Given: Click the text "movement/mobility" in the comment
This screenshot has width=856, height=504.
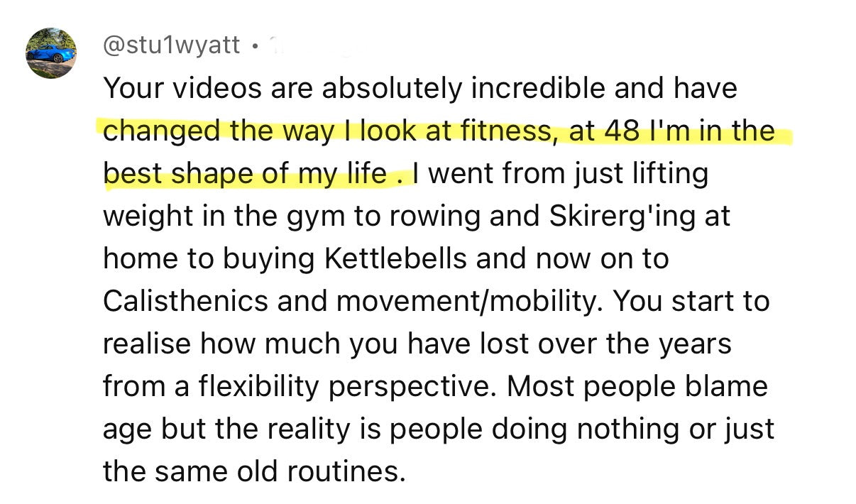Looking at the screenshot, I should pos(468,302).
